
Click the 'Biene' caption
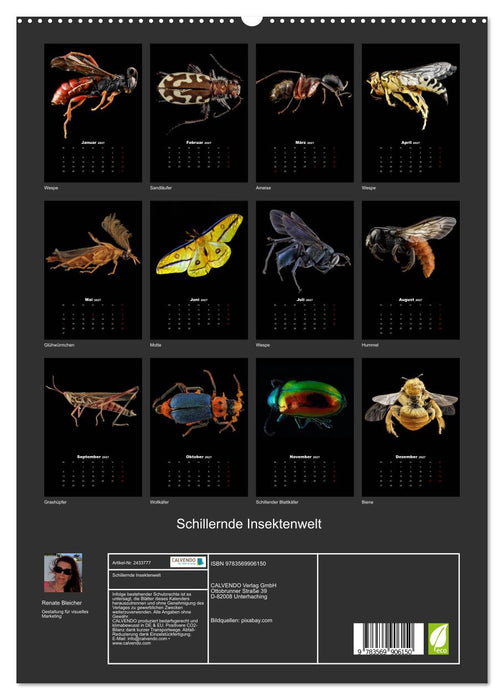367,502
